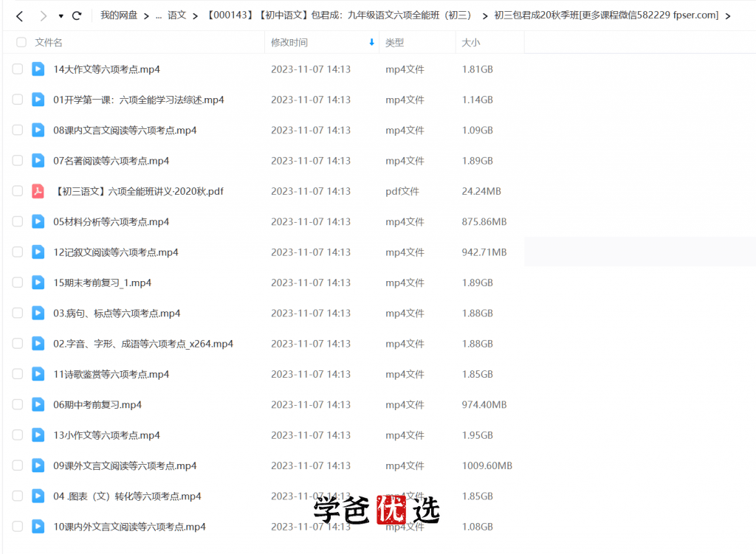Viewport: 756px width, 554px height.
Task: Click video icon of 08课内文言文阅读 file
Action: (38, 130)
